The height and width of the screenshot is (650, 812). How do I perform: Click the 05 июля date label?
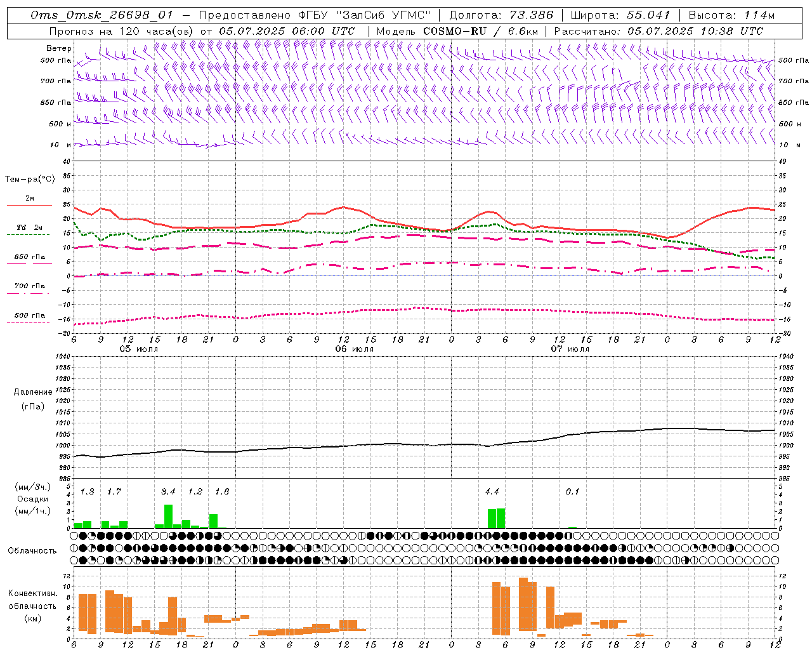pos(140,349)
